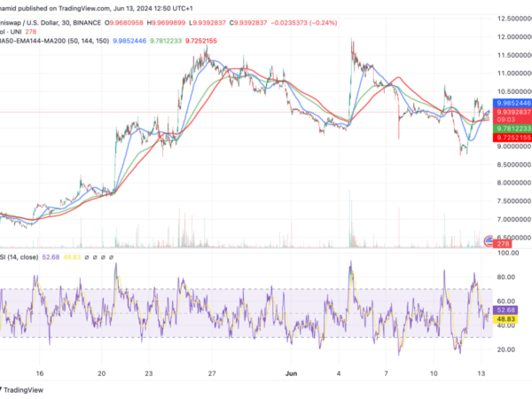532x399 pixels.
Task: Click the yellow RSI value 48.83 in legend
Action: pos(72,257)
